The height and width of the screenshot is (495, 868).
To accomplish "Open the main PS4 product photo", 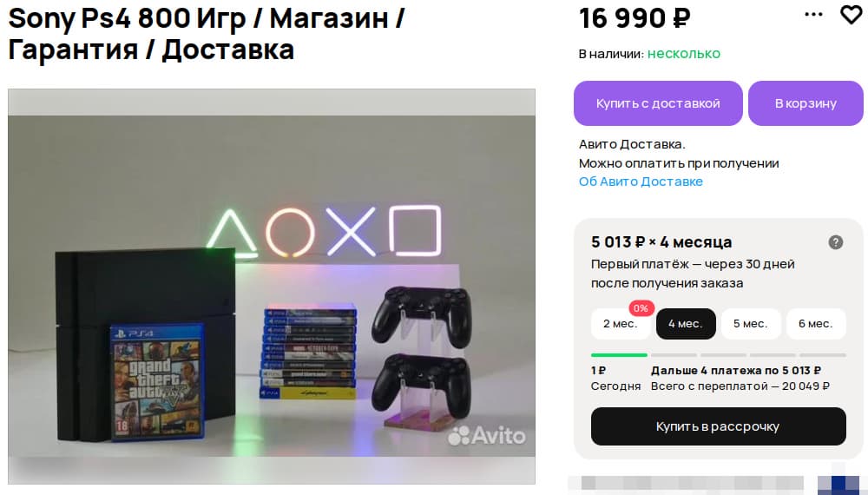I will tap(271, 287).
